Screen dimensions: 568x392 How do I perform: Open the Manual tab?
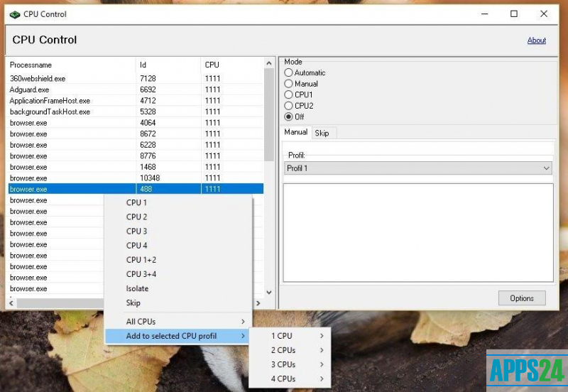tap(295, 132)
